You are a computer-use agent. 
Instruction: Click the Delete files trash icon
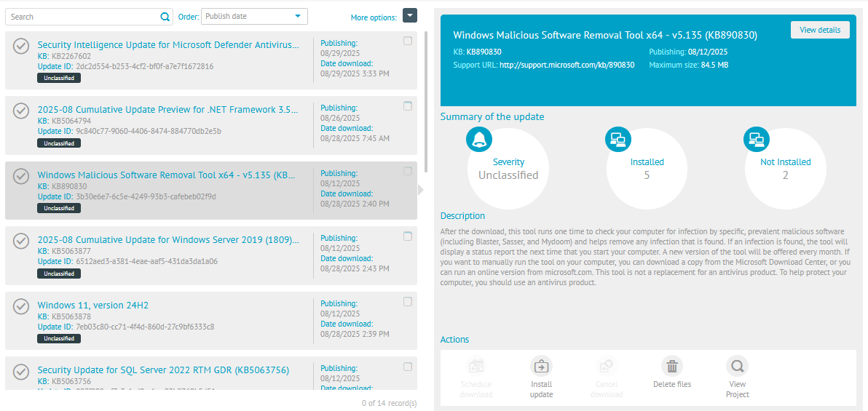[672, 366]
